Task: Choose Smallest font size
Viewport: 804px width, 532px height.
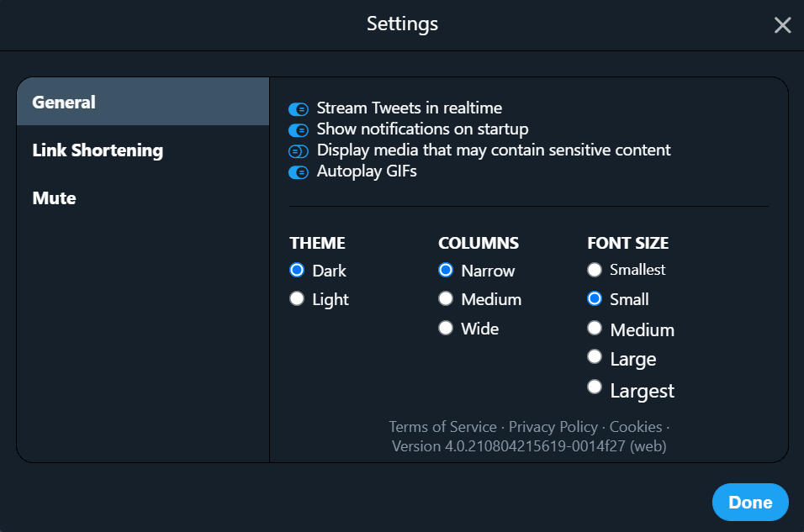Action: pos(595,270)
